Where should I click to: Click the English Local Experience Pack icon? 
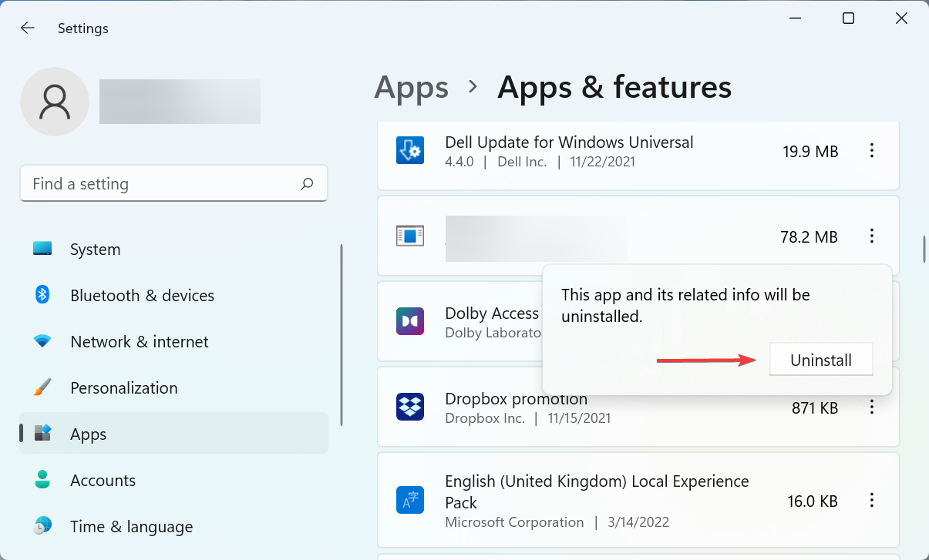pos(410,500)
